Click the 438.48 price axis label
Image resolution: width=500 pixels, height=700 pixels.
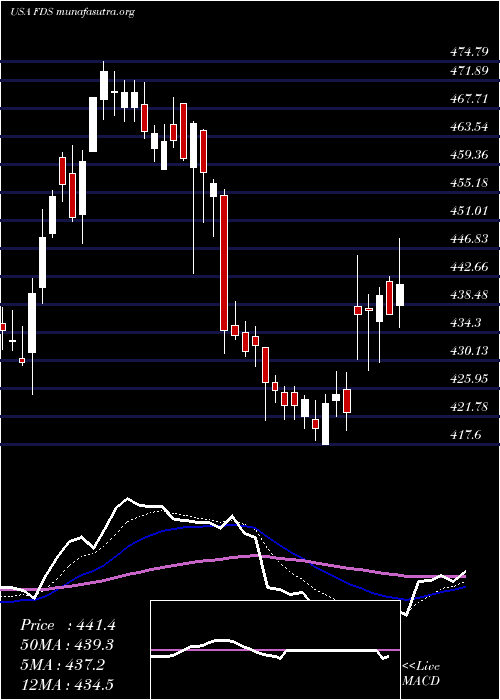coord(469,295)
